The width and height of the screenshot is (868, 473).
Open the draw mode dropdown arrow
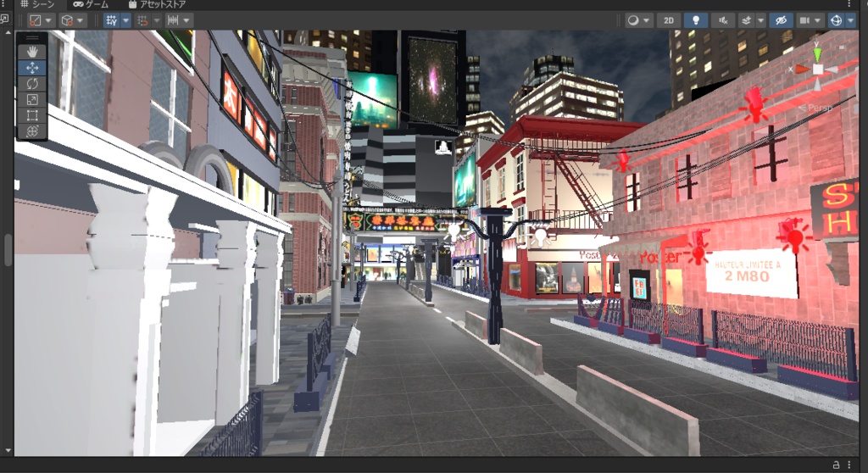click(646, 20)
